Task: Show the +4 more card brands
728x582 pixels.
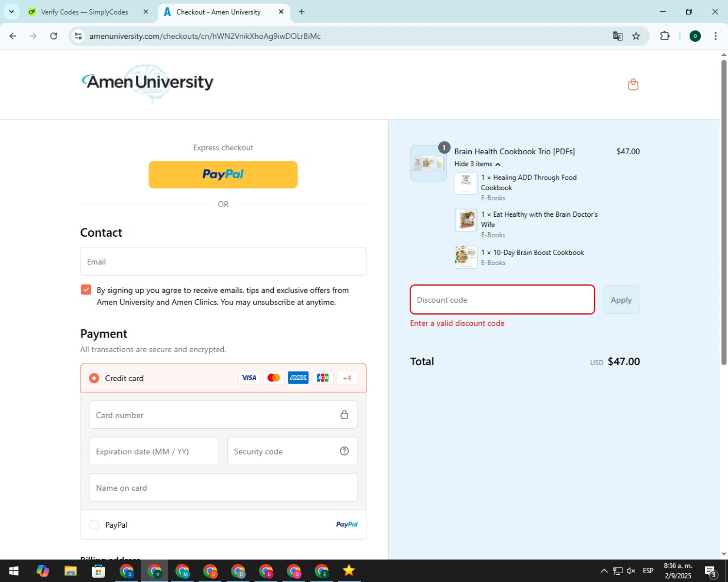Action: [x=347, y=378]
